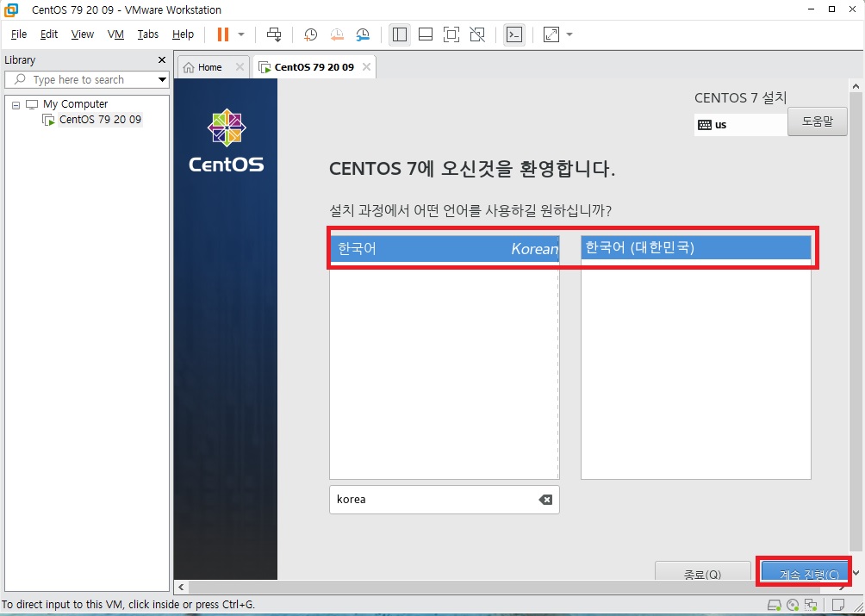
Task: Click the vertical scrollbar down arrow
Action: [x=856, y=573]
